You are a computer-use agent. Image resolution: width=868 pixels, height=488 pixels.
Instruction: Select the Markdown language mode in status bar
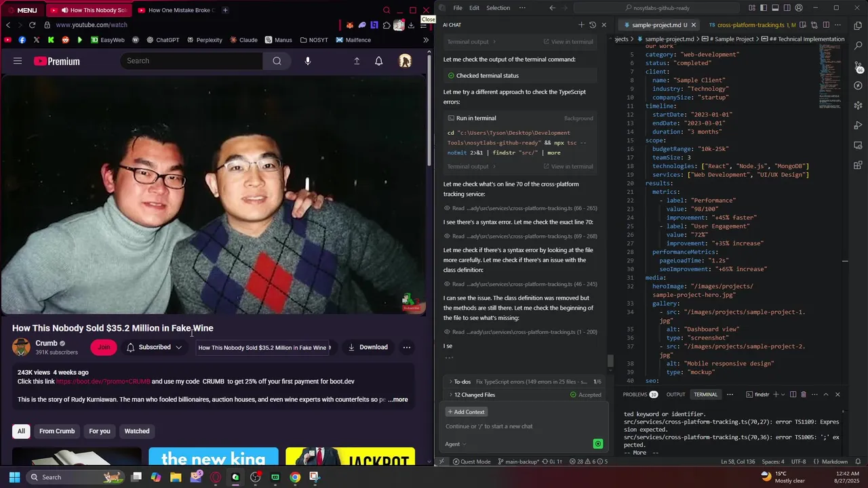(x=835, y=462)
